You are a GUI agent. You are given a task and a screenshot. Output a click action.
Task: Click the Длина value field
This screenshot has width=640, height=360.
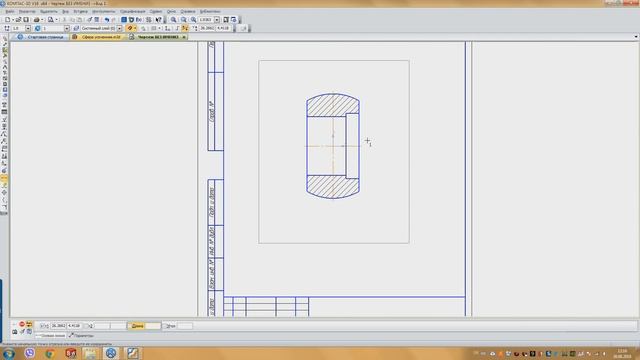[x=153, y=326]
